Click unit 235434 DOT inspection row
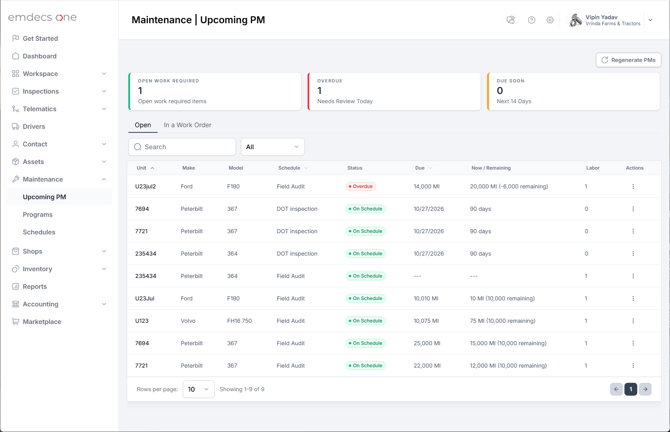The image size is (670, 432). (x=394, y=254)
